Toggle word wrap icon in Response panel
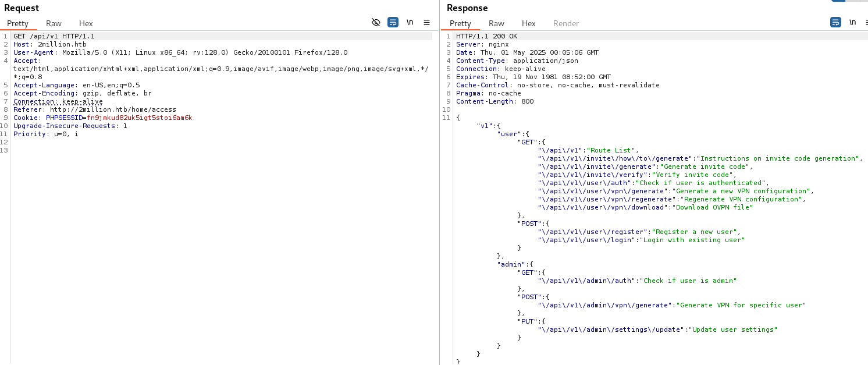868x365 pixels. pos(835,22)
